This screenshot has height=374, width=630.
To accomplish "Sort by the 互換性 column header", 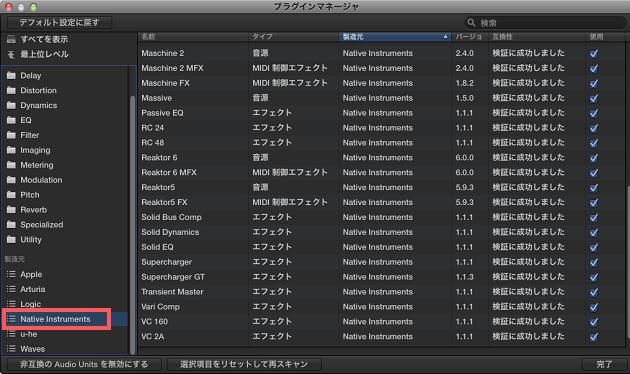I will pos(536,37).
